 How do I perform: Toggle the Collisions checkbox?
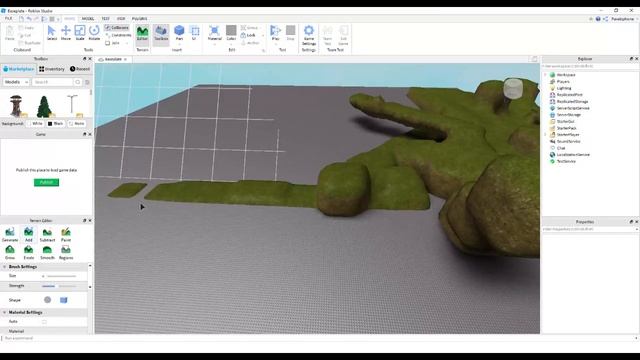(x=117, y=28)
